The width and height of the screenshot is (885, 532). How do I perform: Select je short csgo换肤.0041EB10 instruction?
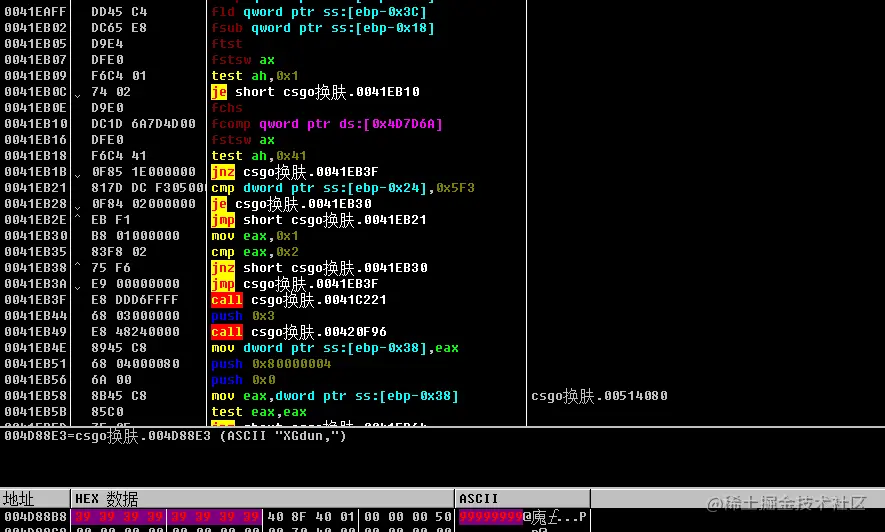click(x=315, y=91)
